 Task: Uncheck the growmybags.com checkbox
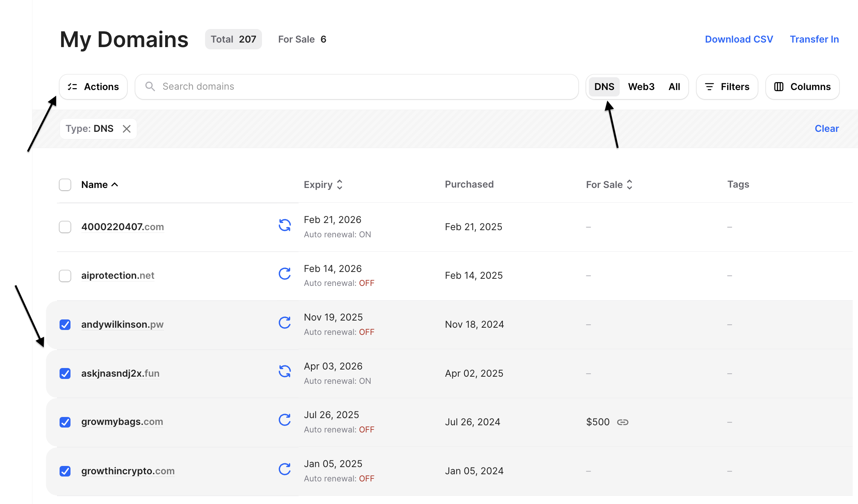pos(65,422)
